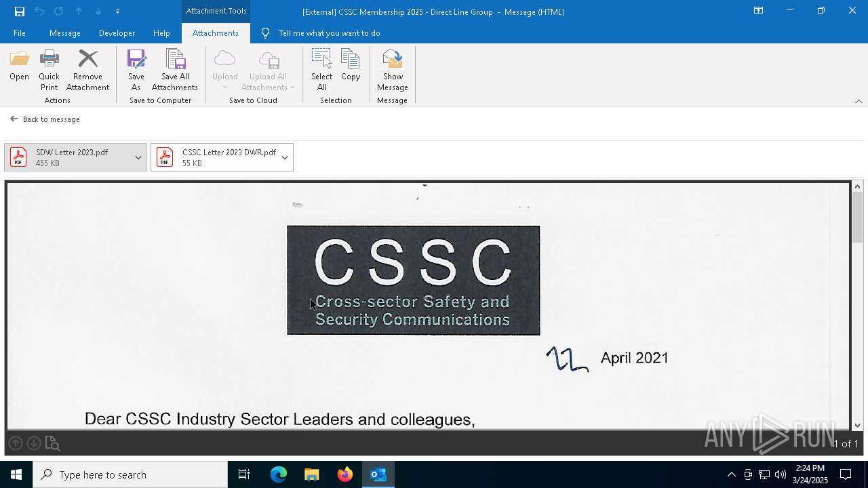Open Ribbon Display Options
This screenshot has width=868, height=488.
pos(758,11)
